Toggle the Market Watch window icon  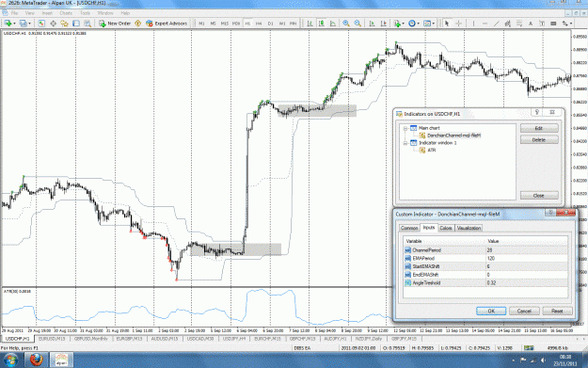tap(41, 24)
